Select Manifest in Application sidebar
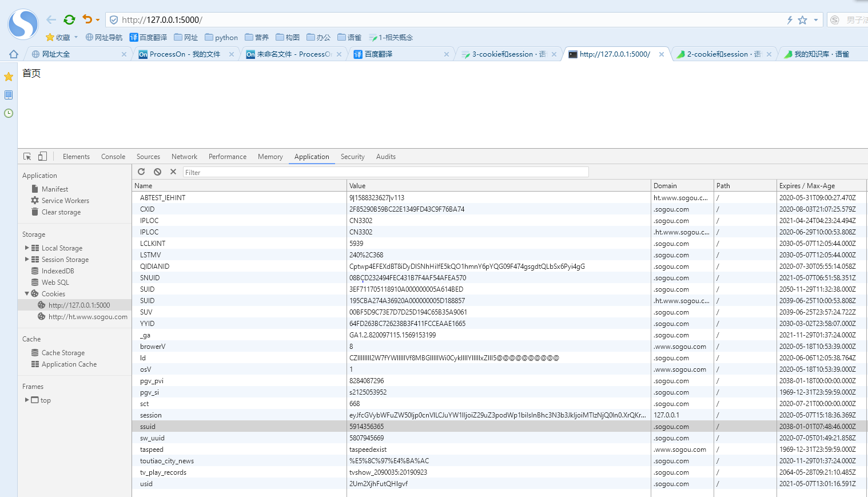Image resolution: width=868 pixels, height=497 pixels. click(55, 189)
